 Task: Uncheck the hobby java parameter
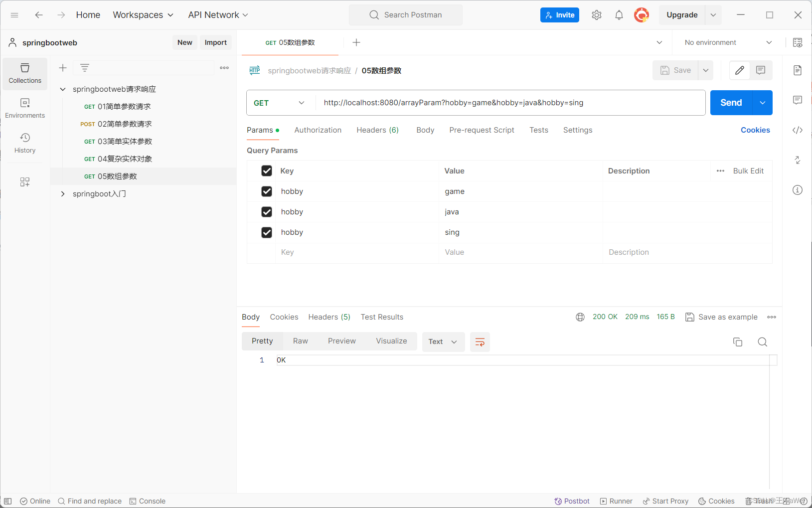point(267,212)
